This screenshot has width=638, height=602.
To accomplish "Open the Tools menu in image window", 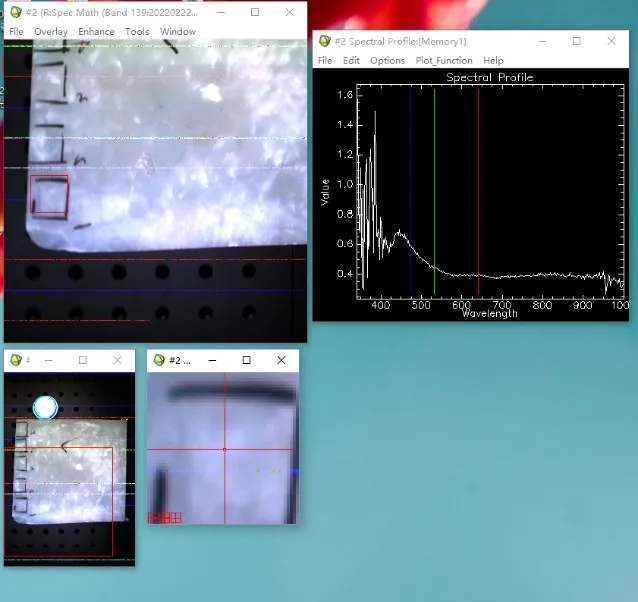I will pos(137,32).
